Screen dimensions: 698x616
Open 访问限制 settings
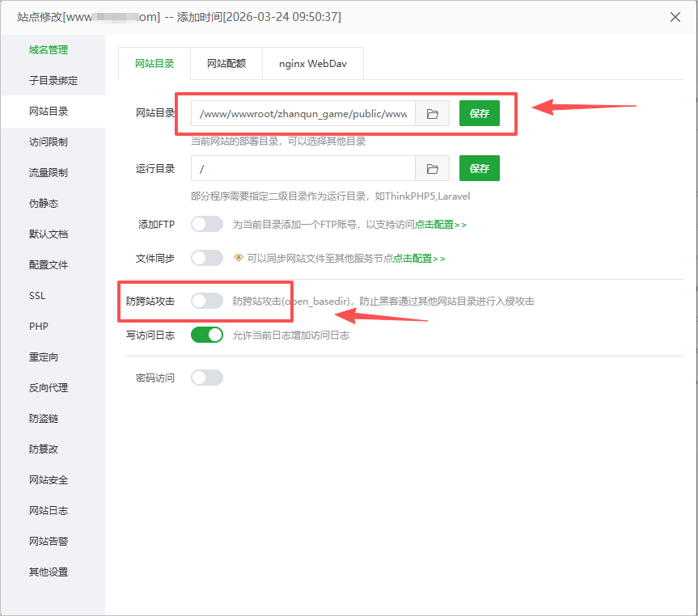pyautogui.click(x=49, y=142)
